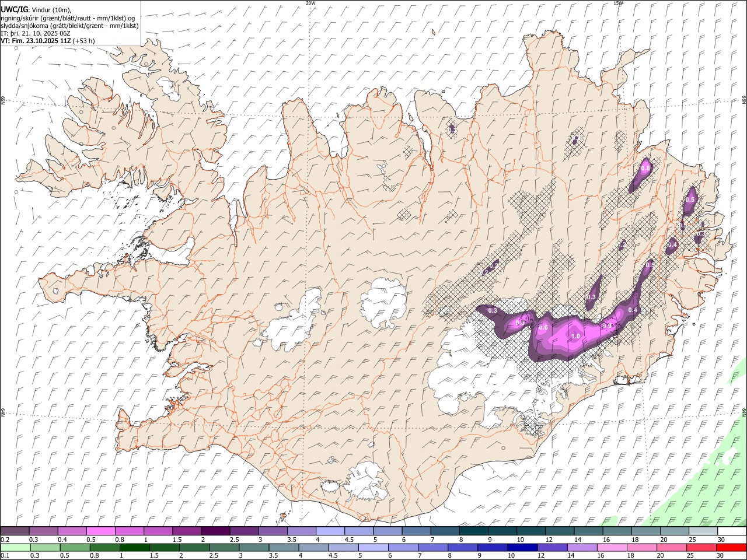Screen dimensions: 747x560
Task: Select the green 0.8 swatch in bottom legend row
Action: [104, 548]
